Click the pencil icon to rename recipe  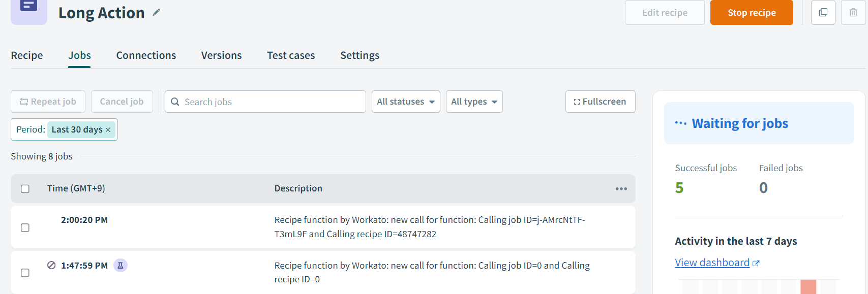(156, 13)
